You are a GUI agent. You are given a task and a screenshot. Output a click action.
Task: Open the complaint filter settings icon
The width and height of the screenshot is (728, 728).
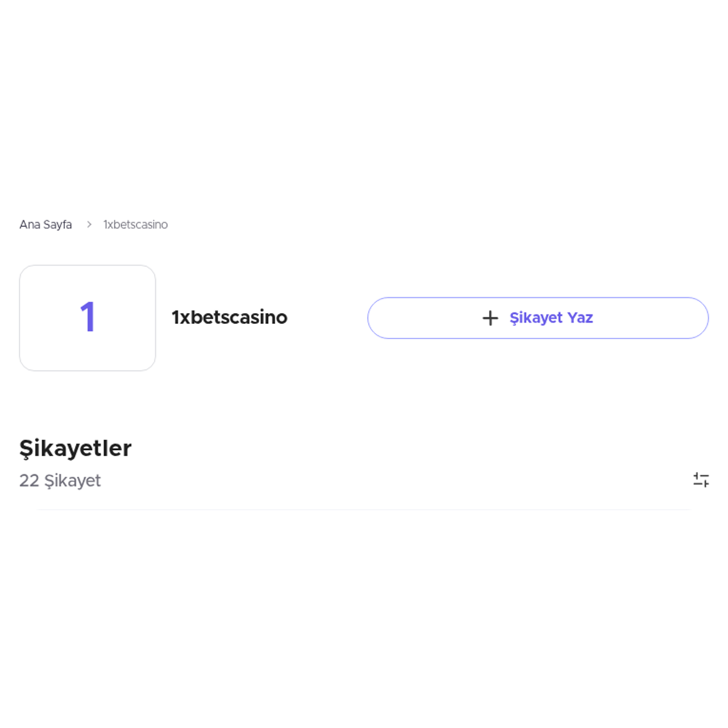coord(701,480)
